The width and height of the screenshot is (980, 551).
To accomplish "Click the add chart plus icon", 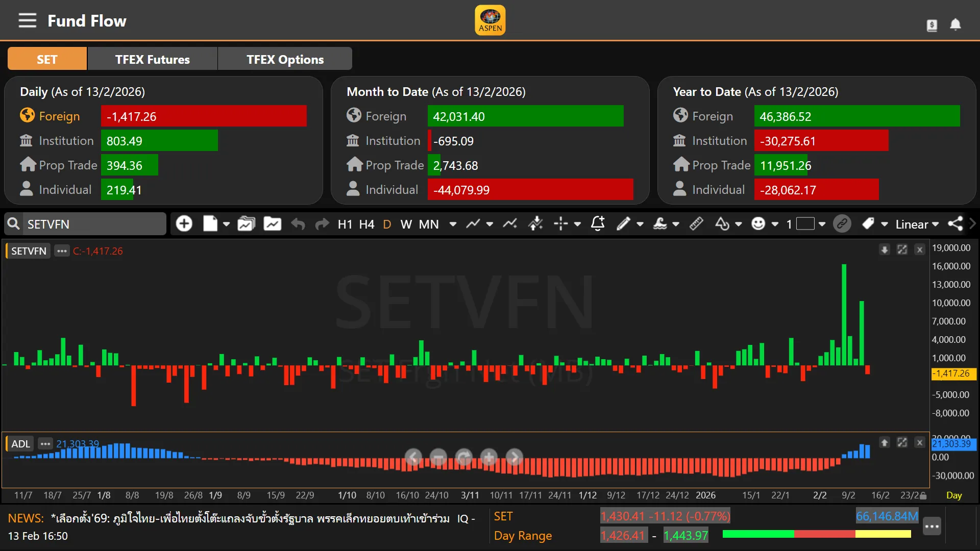I will pos(184,224).
